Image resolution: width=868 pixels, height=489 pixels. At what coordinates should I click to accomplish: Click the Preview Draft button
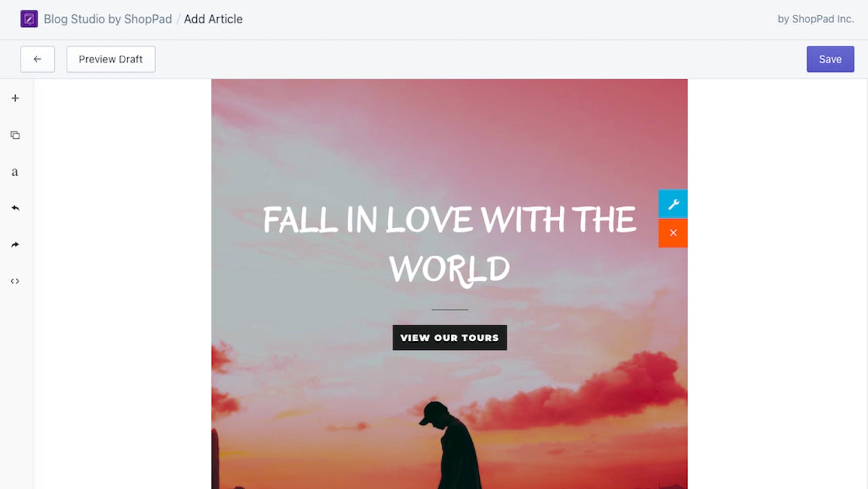[x=111, y=59]
